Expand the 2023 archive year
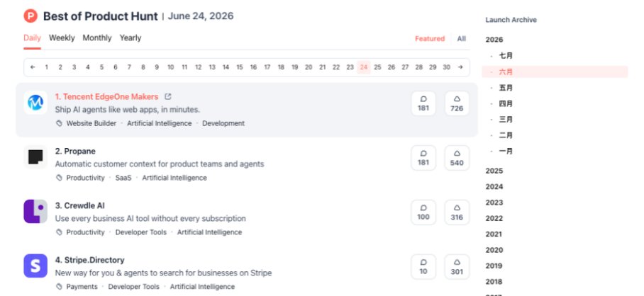The image size is (644, 296). pyautogui.click(x=494, y=203)
